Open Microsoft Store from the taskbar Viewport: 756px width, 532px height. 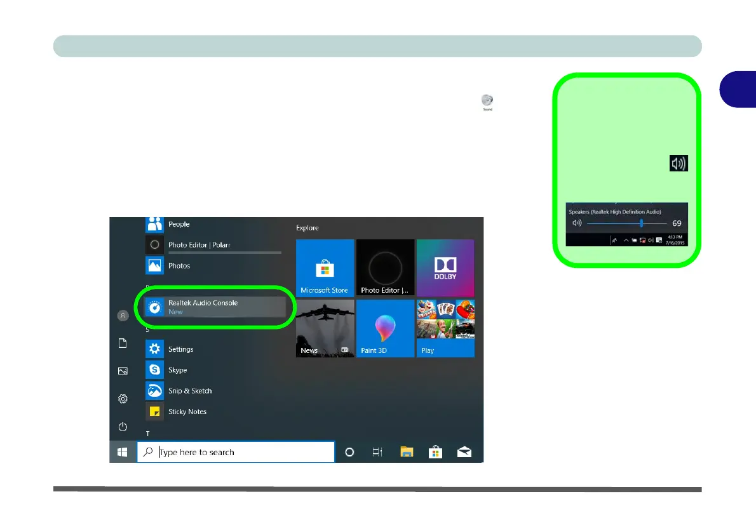(x=435, y=452)
